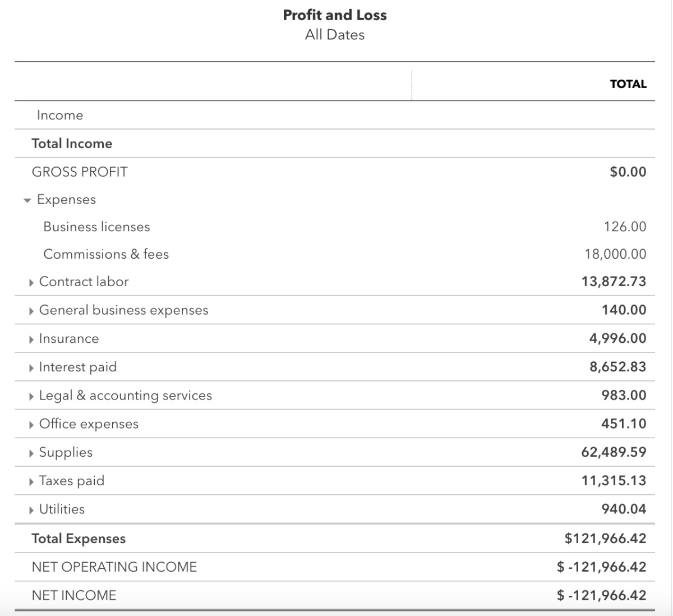Viewport: 673px width, 616px height.
Task: Click the Business licenses amount 126.00
Action: (625, 227)
